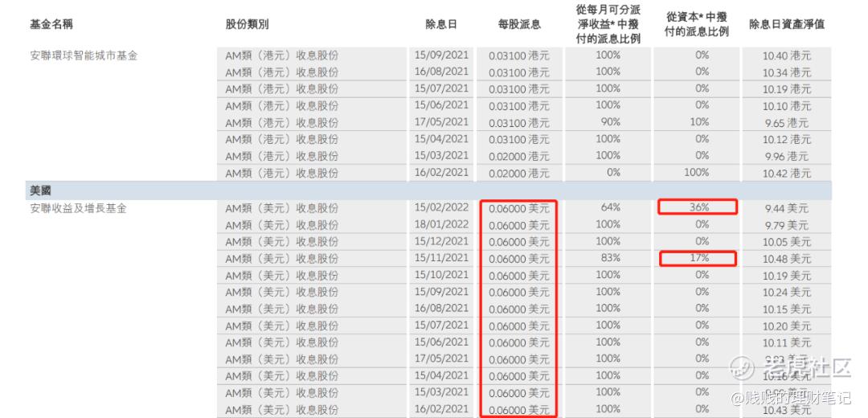Click NAV value 10.24 美元
868x418 pixels.
point(787,293)
